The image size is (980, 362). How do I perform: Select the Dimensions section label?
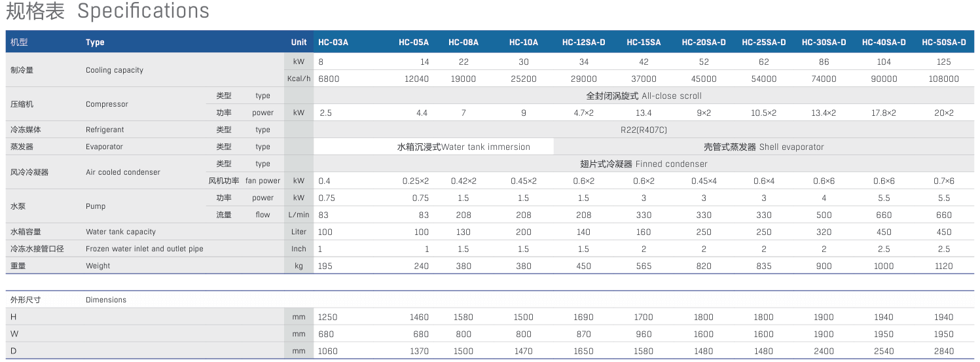(106, 300)
